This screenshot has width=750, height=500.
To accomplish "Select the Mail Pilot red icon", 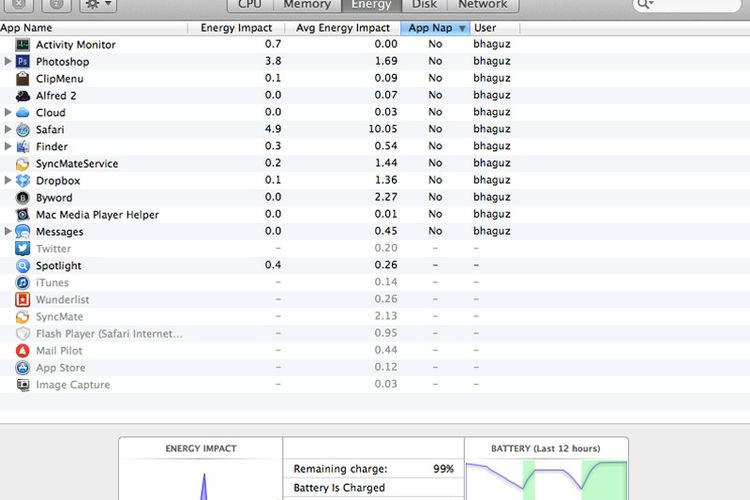I will pos(22,351).
